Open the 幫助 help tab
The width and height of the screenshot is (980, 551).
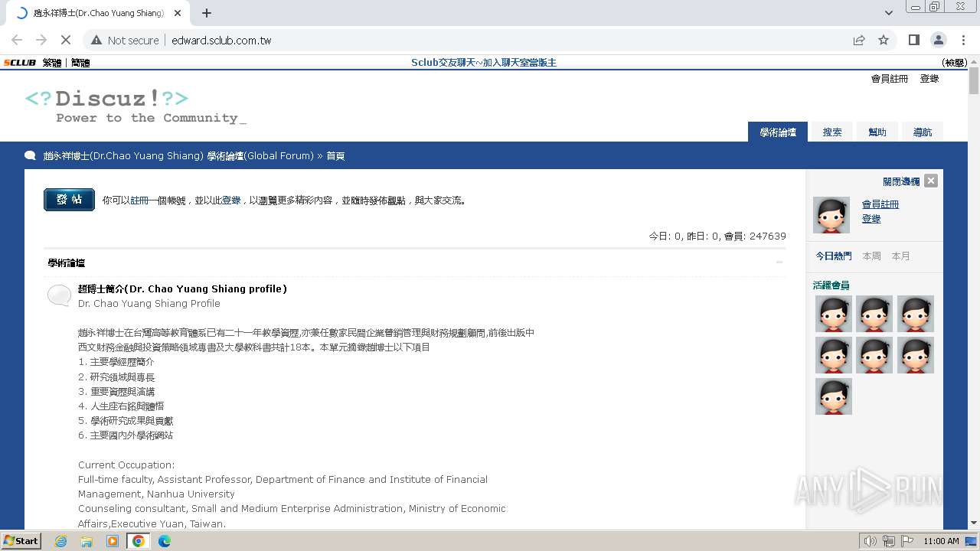pyautogui.click(x=877, y=132)
